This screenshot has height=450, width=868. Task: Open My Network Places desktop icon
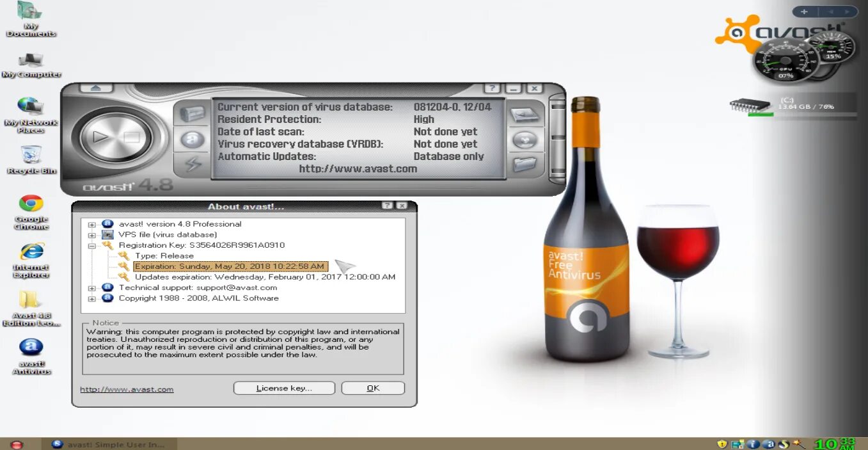pos(31,115)
